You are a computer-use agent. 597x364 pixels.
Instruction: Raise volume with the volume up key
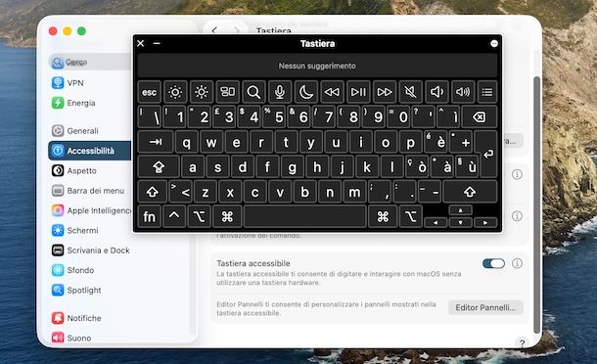(x=463, y=92)
